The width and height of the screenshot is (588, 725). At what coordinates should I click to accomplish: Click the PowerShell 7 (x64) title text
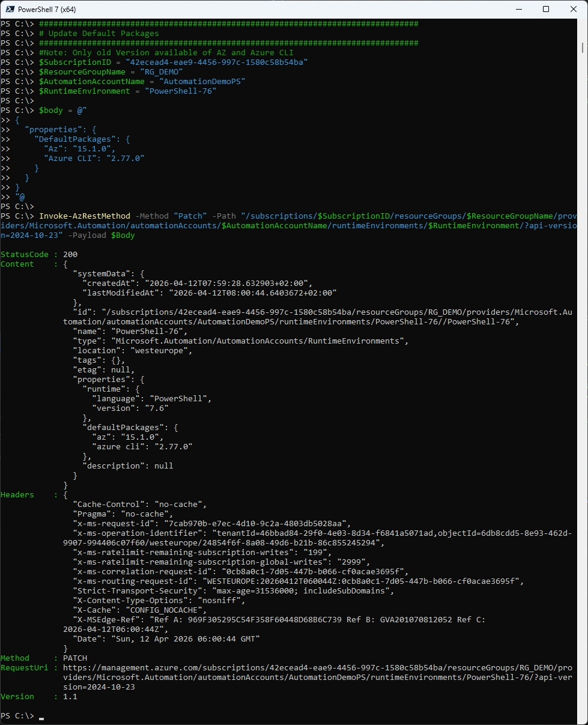click(x=47, y=10)
